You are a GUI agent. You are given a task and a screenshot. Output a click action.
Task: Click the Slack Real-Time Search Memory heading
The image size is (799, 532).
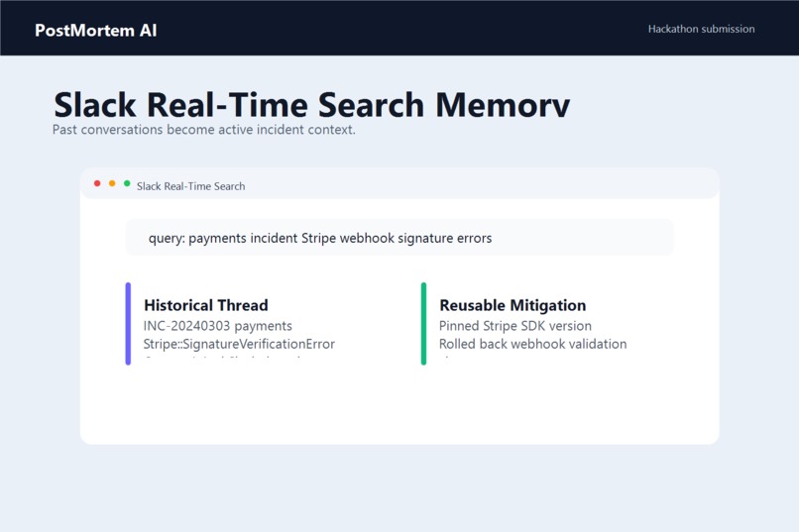pyautogui.click(x=312, y=104)
